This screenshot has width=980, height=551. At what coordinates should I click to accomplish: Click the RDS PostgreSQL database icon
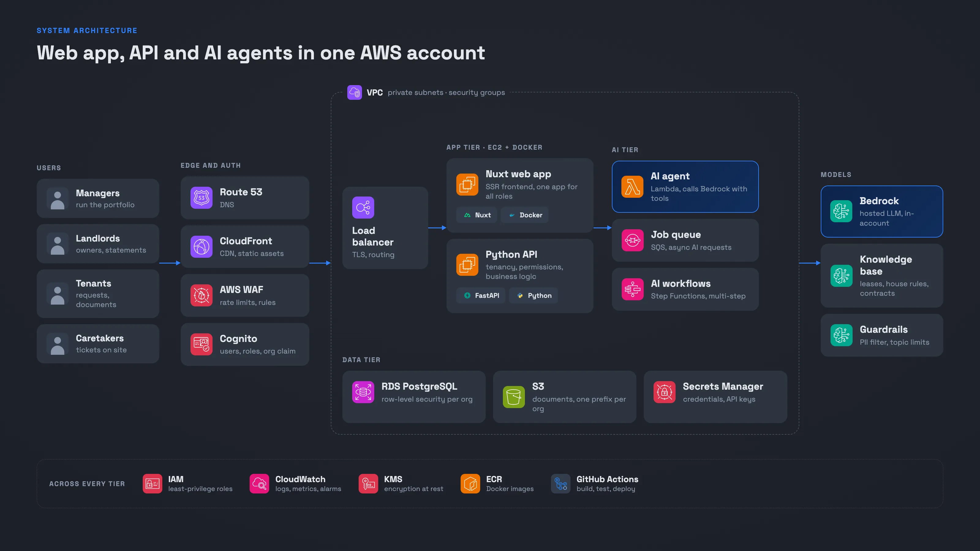(363, 392)
